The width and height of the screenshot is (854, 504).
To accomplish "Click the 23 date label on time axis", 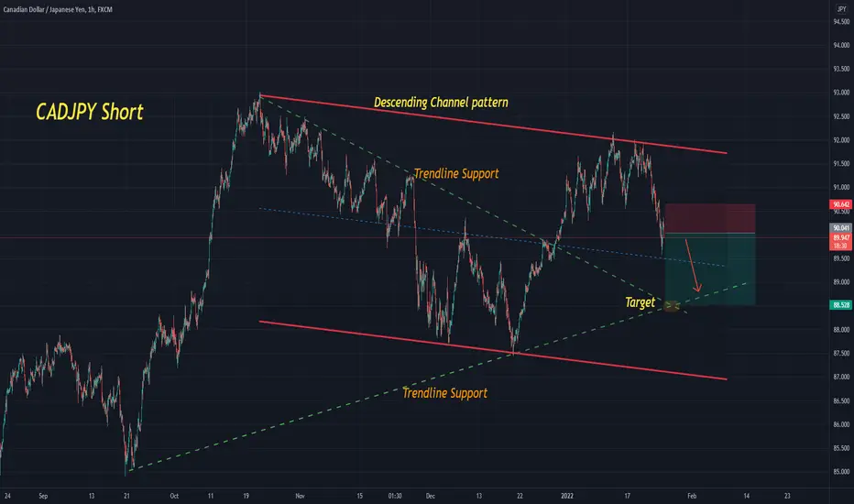I will [787, 496].
